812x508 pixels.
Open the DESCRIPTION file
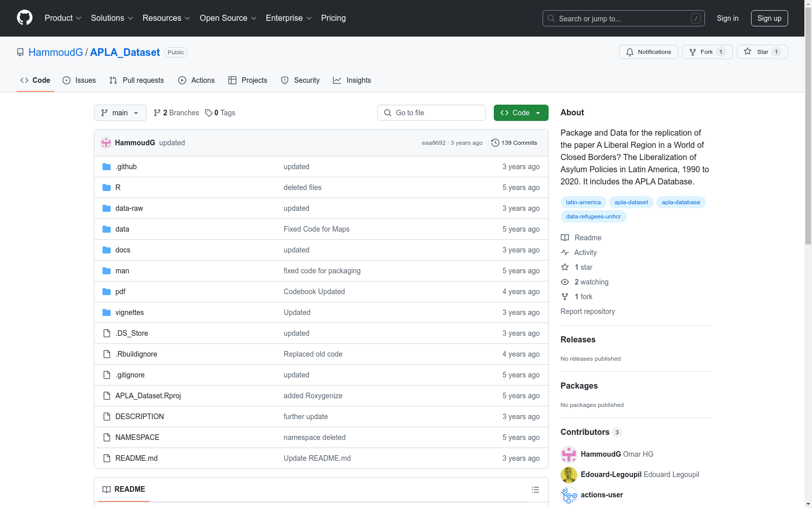(x=140, y=417)
